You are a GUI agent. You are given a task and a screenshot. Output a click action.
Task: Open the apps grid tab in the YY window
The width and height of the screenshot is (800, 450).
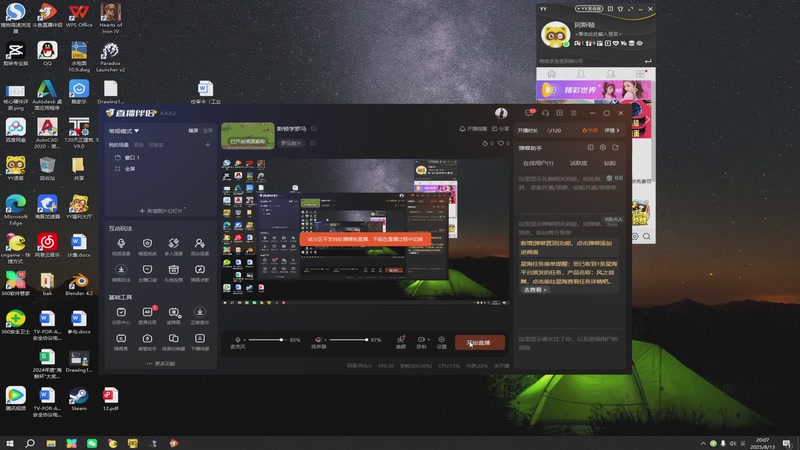[640, 74]
